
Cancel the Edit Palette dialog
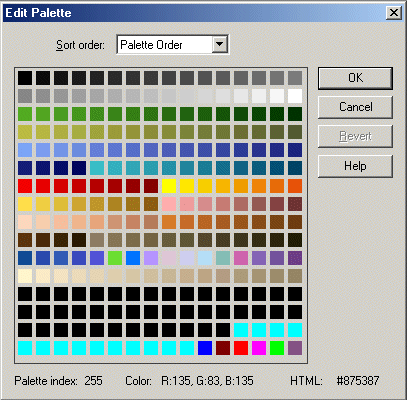[x=355, y=107]
